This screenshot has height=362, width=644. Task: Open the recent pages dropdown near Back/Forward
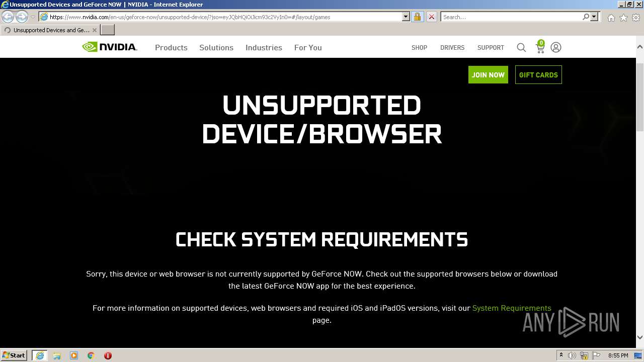point(33,17)
